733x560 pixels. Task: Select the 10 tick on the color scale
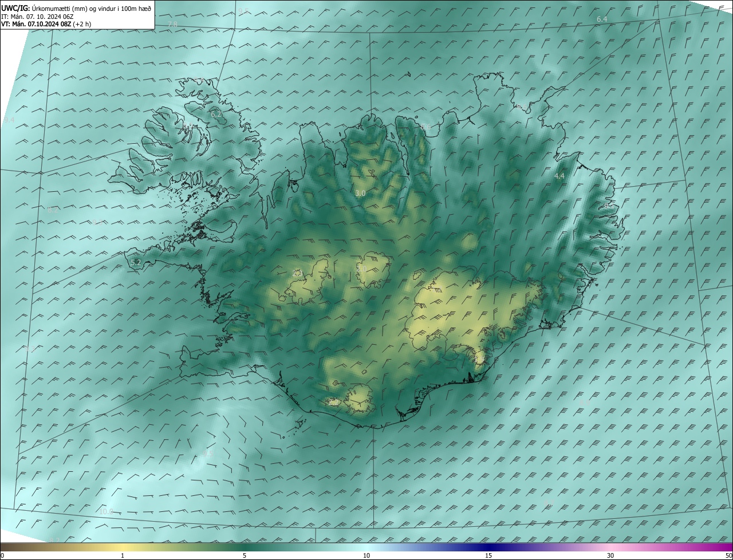click(366, 555)
